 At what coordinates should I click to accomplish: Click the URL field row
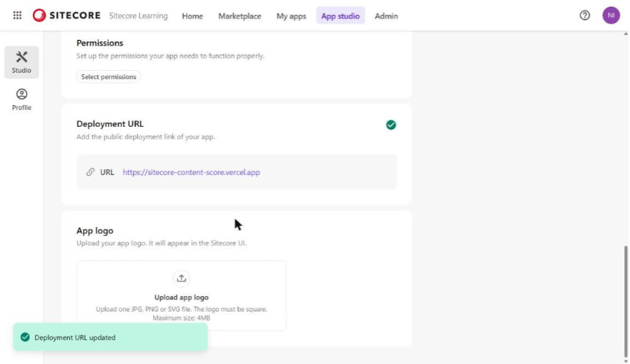pyautogui.click(x=237, y=172)
